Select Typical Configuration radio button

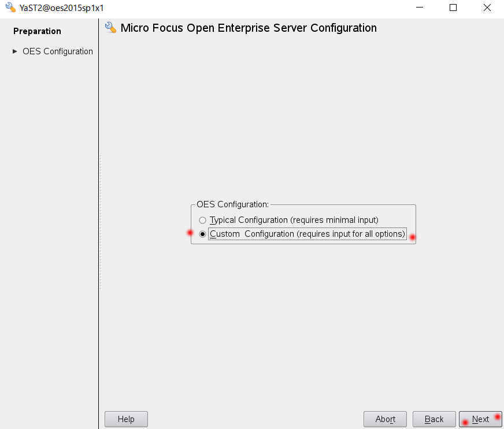202,221
